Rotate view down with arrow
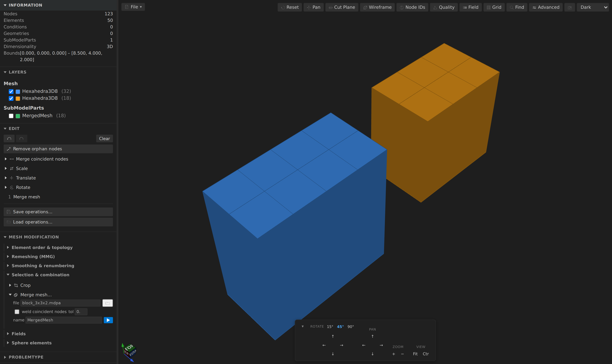 click(x=333, y=354)
